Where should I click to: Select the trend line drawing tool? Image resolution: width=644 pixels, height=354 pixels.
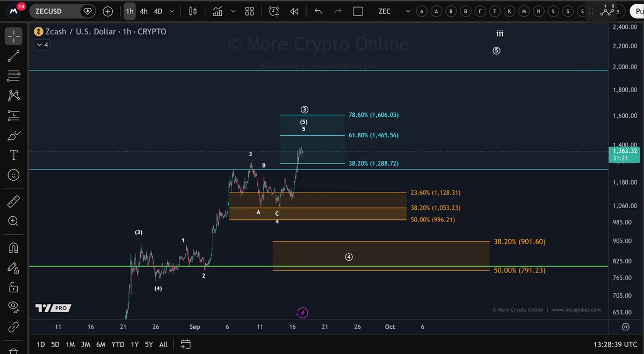[13, 56]
